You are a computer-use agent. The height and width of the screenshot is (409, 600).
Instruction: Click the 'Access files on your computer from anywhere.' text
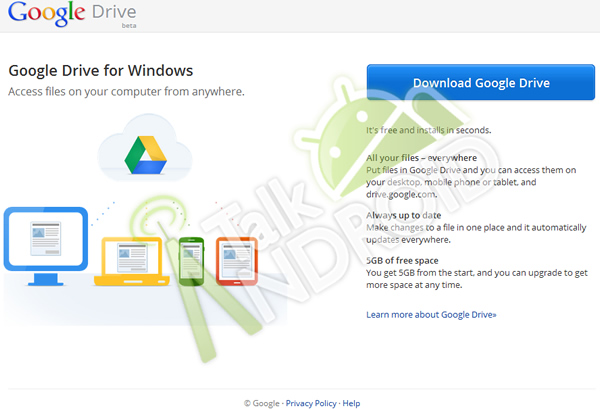pyautogui.click(x=126, y=92)
